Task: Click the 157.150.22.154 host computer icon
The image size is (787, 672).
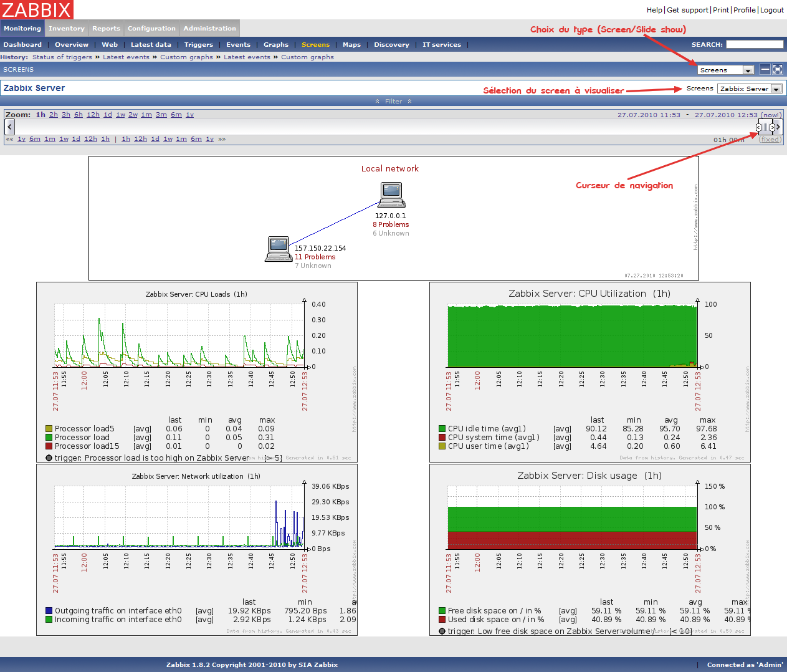Action: point(278,249)
